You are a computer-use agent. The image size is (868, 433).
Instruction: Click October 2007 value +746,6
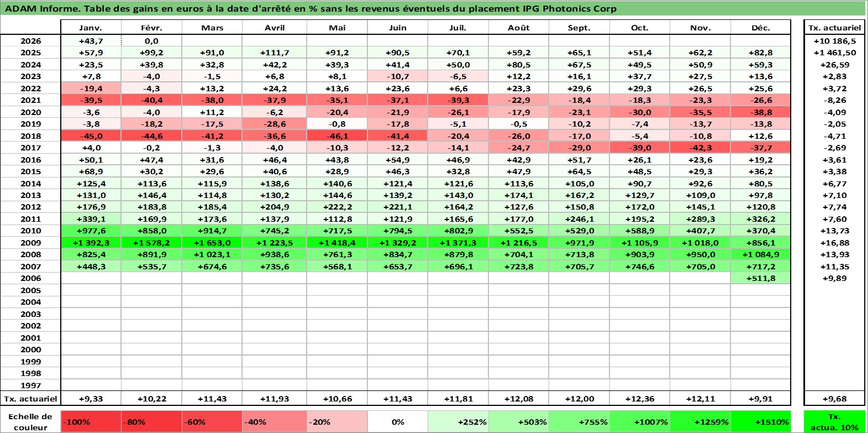tap(639, 267)
